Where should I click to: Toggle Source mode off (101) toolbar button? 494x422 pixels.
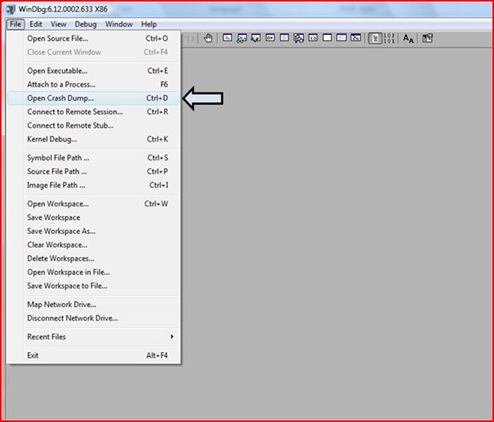pyautogui.click(x=389, y=38)
